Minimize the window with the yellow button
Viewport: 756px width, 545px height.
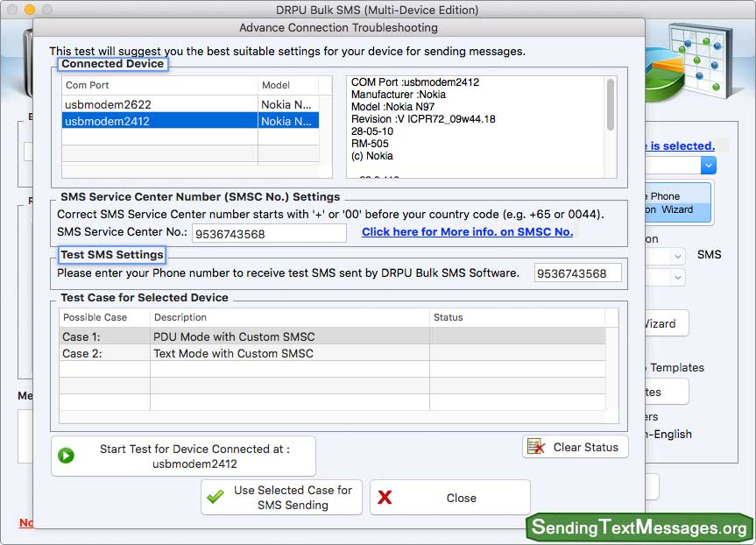[x=30, y=9]
